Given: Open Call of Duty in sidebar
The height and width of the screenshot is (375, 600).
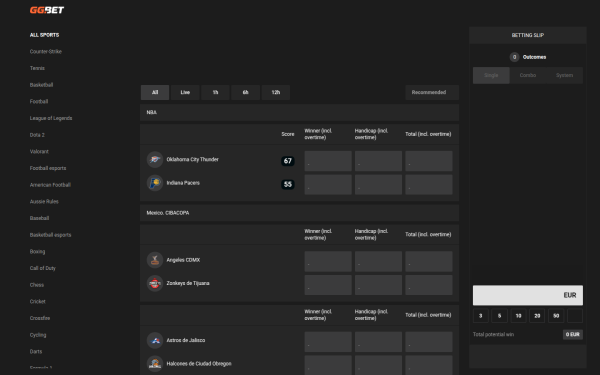Looking at the screenshot, I should (42, 268).
